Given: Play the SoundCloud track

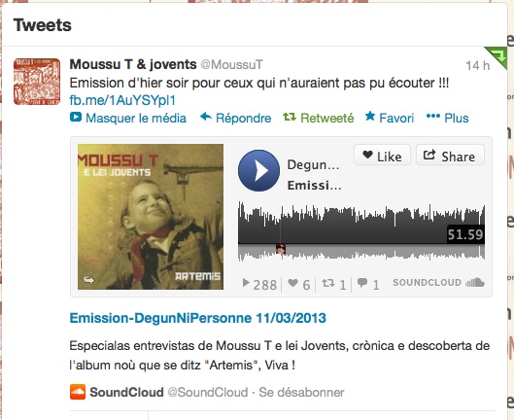Looking at the screenshot, I should pos(258,171).
